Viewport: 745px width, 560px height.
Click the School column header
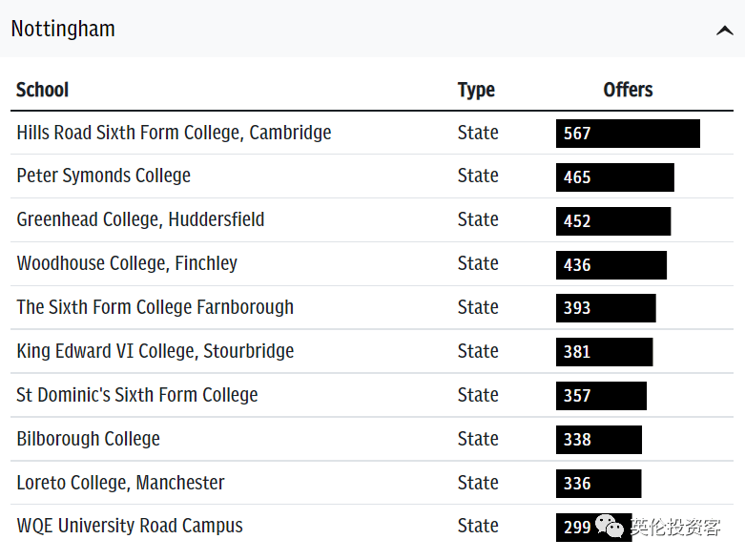[x=43, y=90]
